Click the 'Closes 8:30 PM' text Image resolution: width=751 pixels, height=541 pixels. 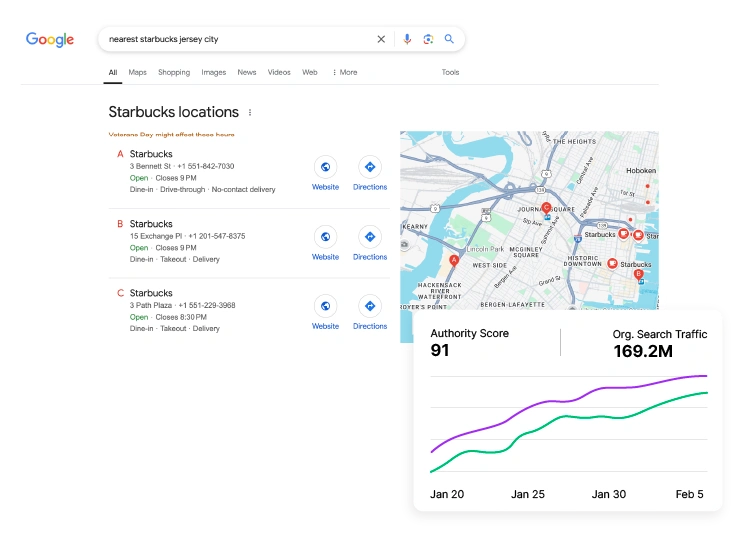(181, 317)
